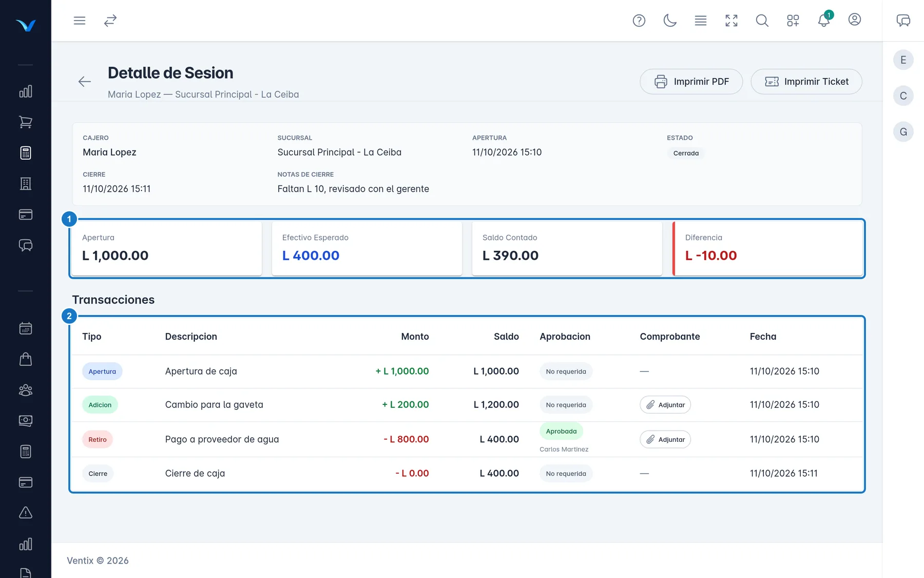Click Efectivo Esperado value L 400.00
The width and height of the screenshot is (924, 578).
coord(311,255)
